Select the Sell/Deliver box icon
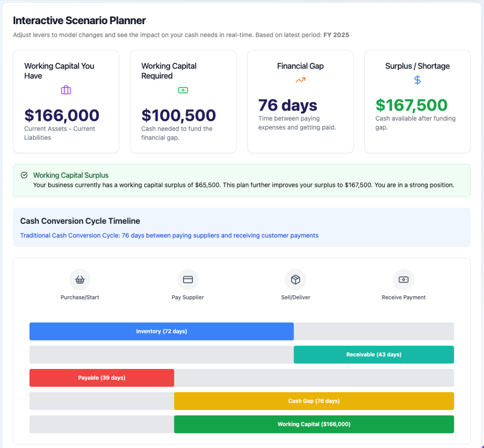This screenshot has width=484, height=448. (x=295, y=280)
